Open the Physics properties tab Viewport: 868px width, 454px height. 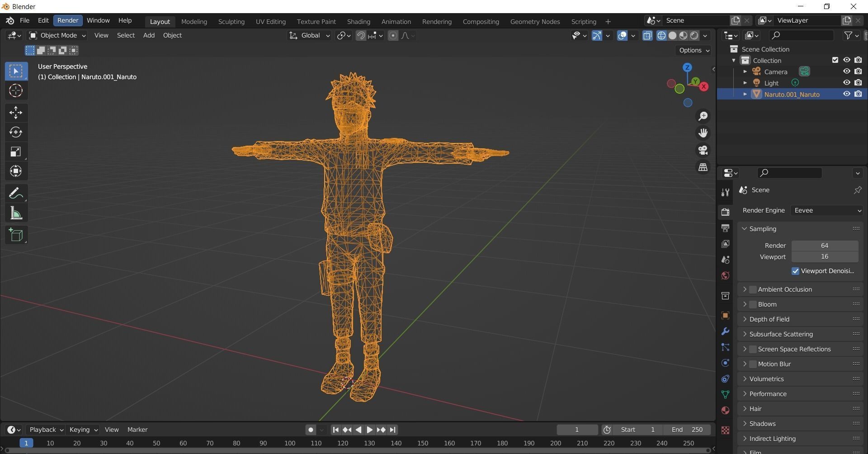click(725, 363)
